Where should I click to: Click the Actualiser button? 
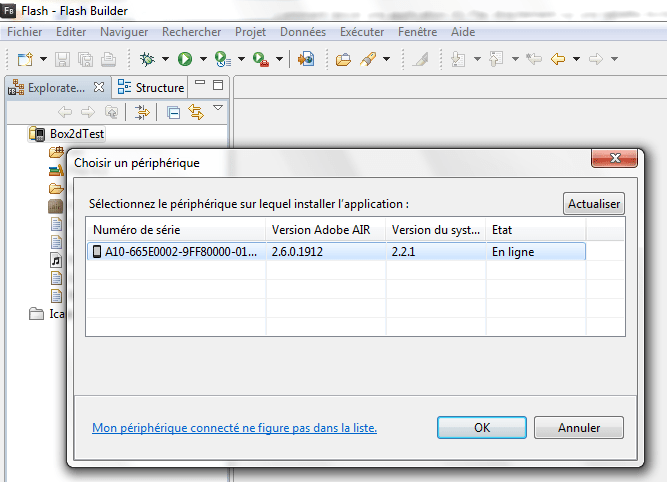(x=594, y=204)
